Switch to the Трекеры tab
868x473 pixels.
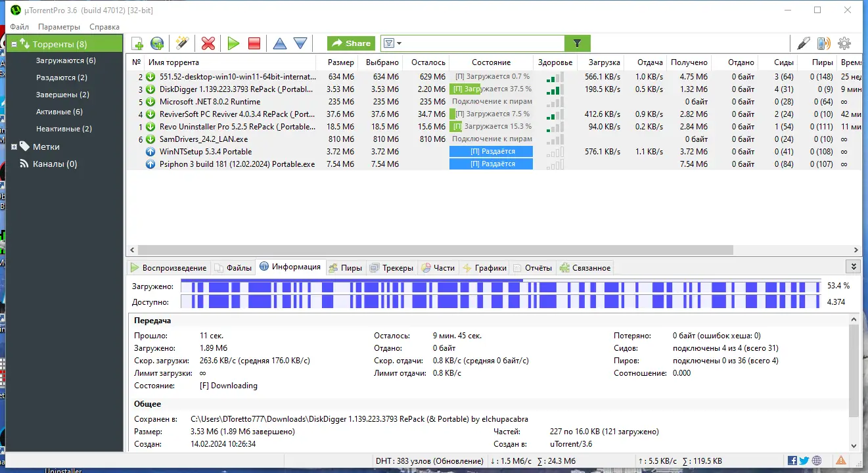(x=392, y=267)
